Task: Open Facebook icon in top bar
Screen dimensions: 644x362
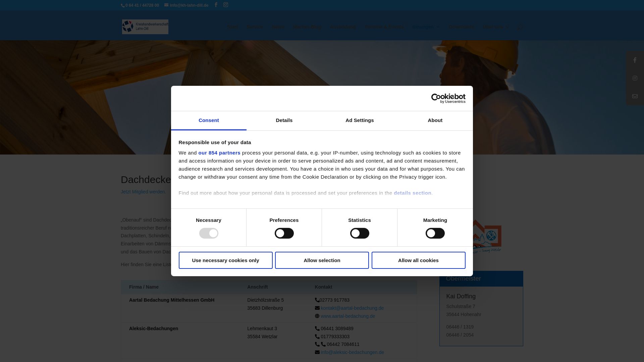Action: pyautogui.click(x=216, y=5)
